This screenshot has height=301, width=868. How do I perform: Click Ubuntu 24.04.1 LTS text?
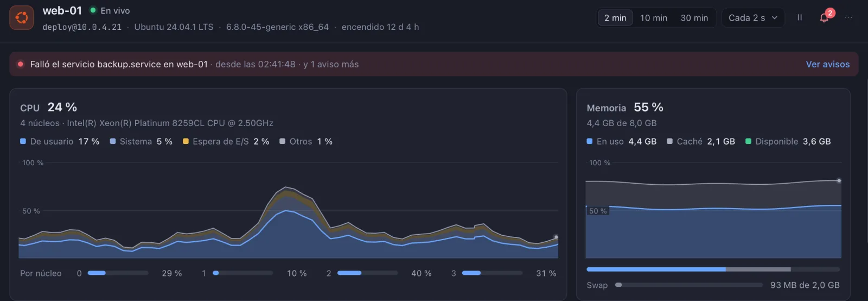[x=174, y=27]
